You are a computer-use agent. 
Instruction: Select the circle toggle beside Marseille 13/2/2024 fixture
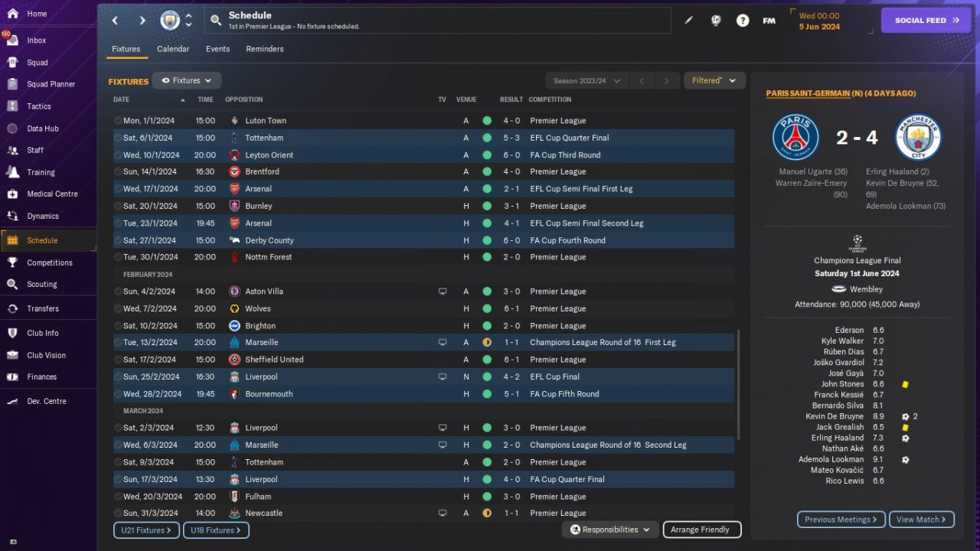118,343
